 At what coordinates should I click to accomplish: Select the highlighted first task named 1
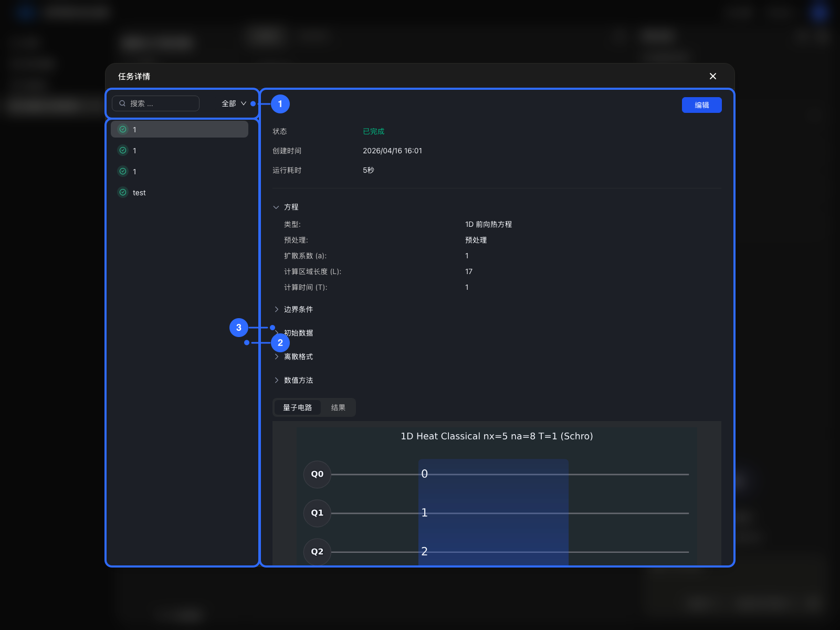(180, 129)
